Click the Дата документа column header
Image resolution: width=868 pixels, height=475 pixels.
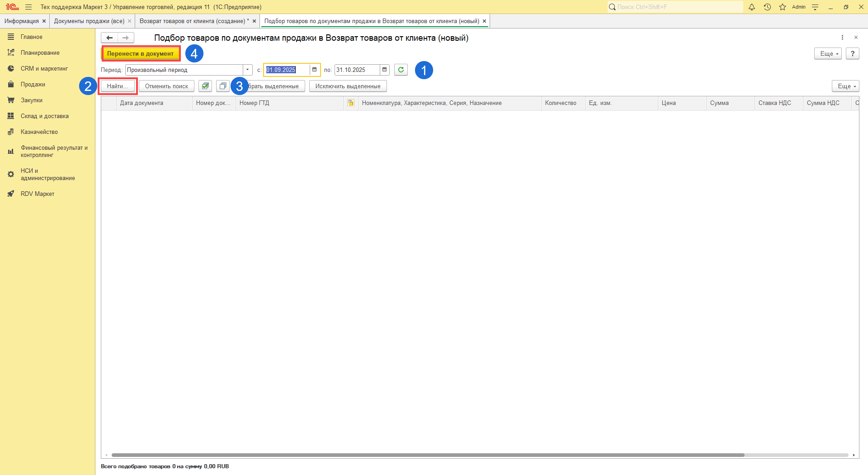click(x=154, y=103)
